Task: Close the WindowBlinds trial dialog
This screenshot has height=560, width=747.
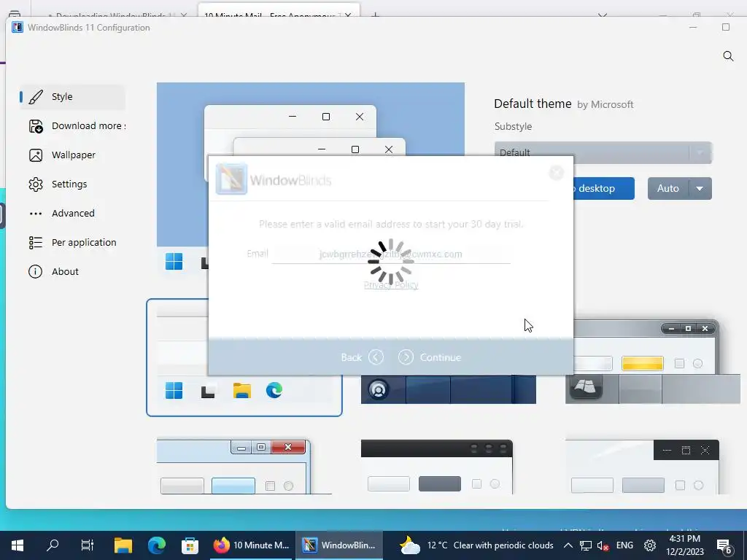Action: [x=556, y=172]
